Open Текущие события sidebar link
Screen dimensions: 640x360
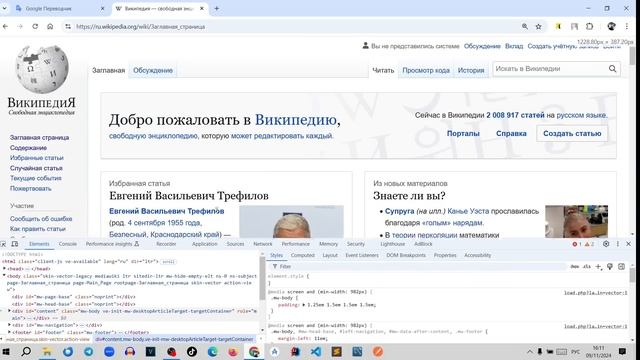pos(36,178)
